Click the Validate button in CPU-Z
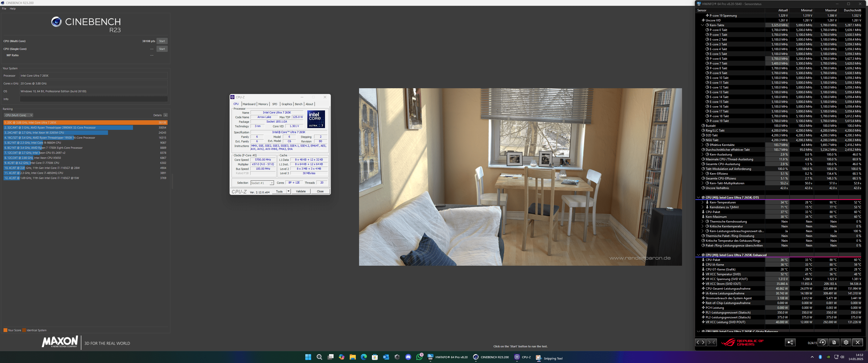Image resolution: width=868 pixels, height=363 pixels. 301,191
